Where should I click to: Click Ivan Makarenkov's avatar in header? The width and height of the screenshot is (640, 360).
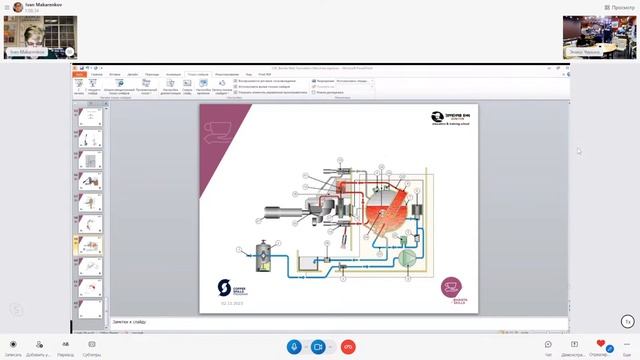18,7
